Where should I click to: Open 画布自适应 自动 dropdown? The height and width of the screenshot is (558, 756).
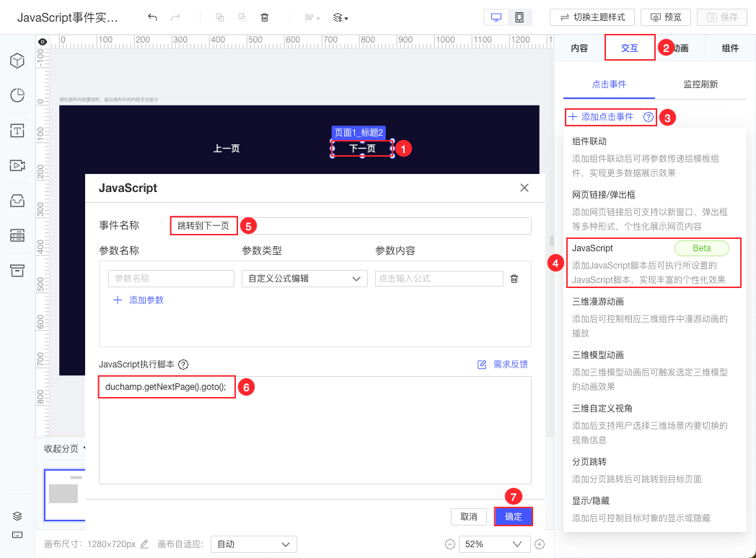point(254,544)
